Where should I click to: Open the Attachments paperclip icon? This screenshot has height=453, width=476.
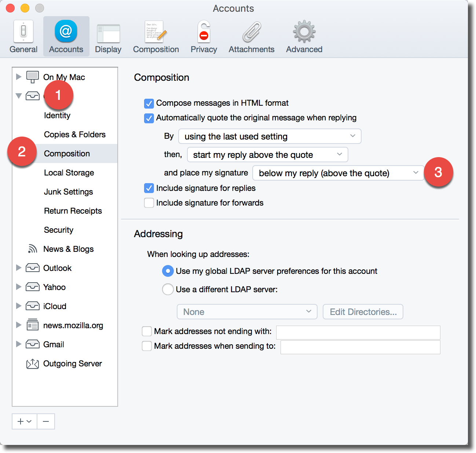pos(252,32)
